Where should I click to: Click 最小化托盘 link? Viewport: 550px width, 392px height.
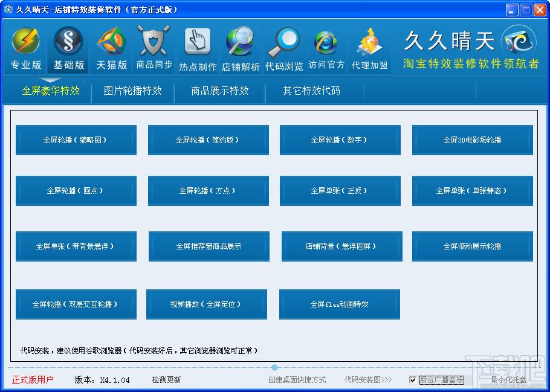point(508,380)
